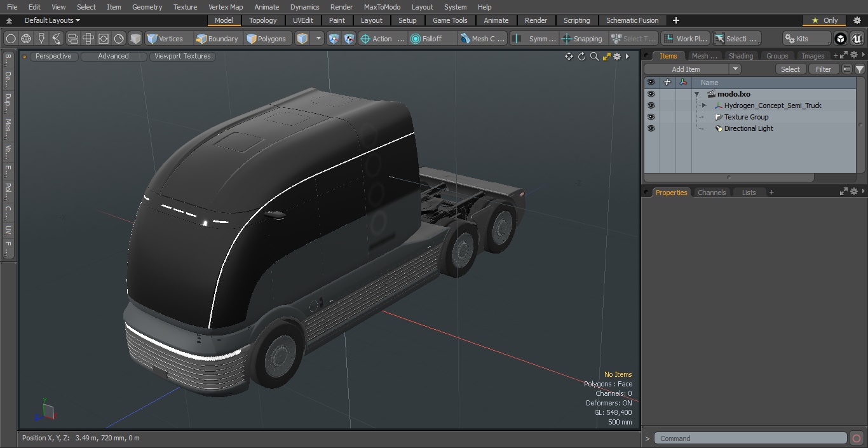Switch to the Paint layout tab
Screen dimensions: 868x448
click(337, 20)
